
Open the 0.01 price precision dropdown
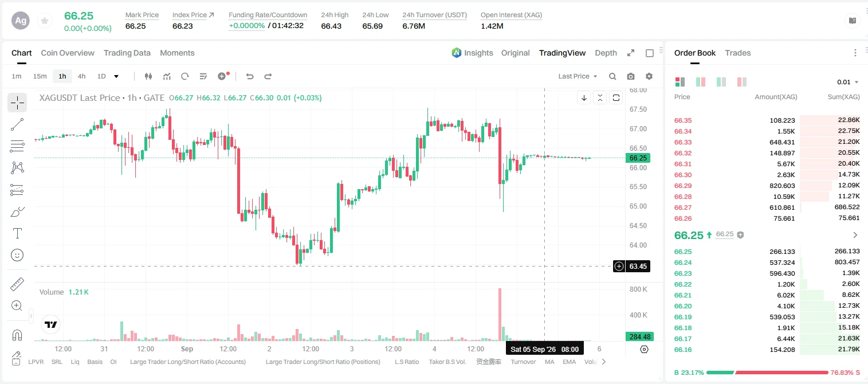[x=847, y=82]
